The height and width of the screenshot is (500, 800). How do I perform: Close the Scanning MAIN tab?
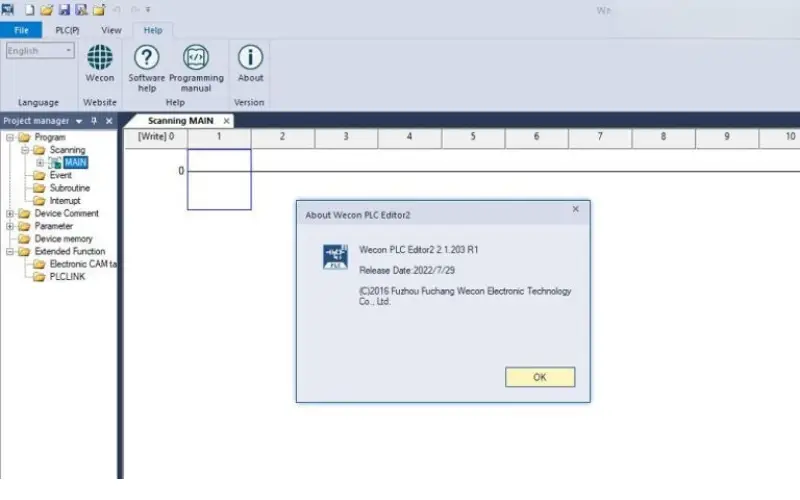tap(226, 121)
